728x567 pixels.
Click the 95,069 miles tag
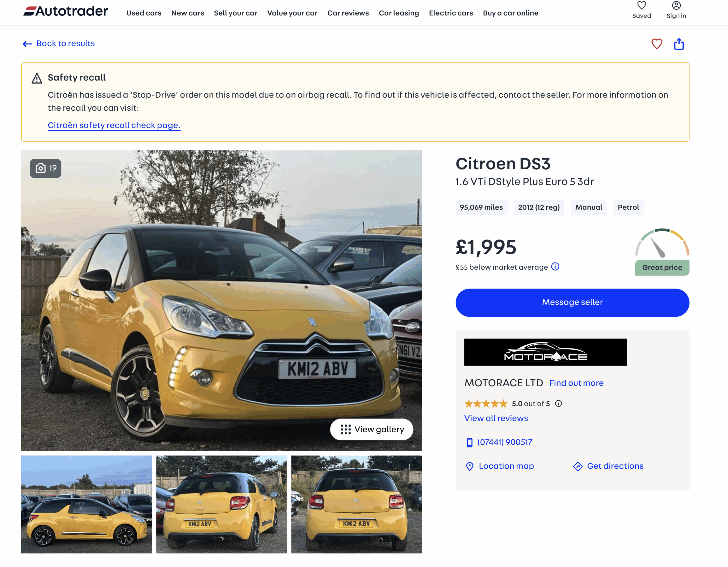(x=481, y=207)
